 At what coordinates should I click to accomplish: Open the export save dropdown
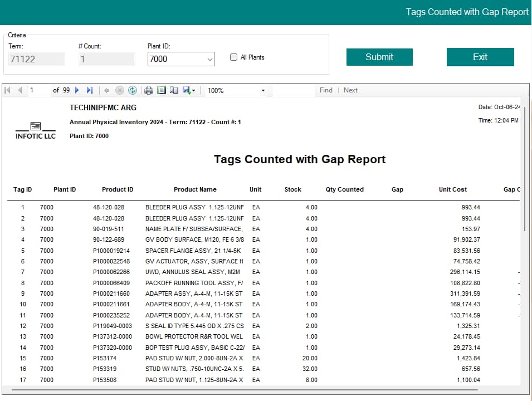(189, 90)
